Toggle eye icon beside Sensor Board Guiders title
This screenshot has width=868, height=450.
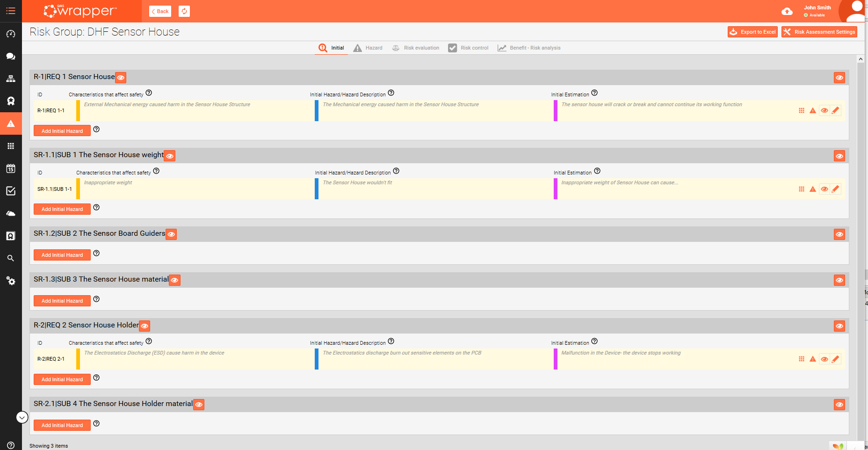pyautogui.click(x=171, y=234)
